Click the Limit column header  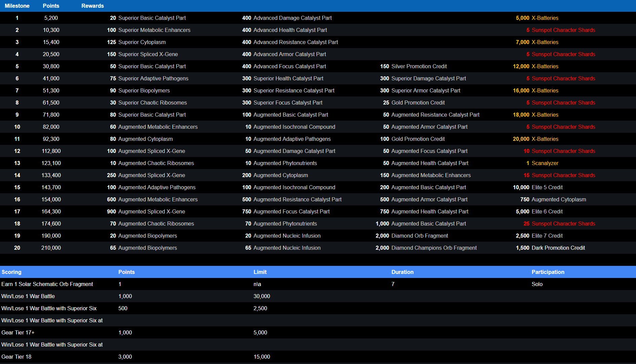click(x=260, y=272)
